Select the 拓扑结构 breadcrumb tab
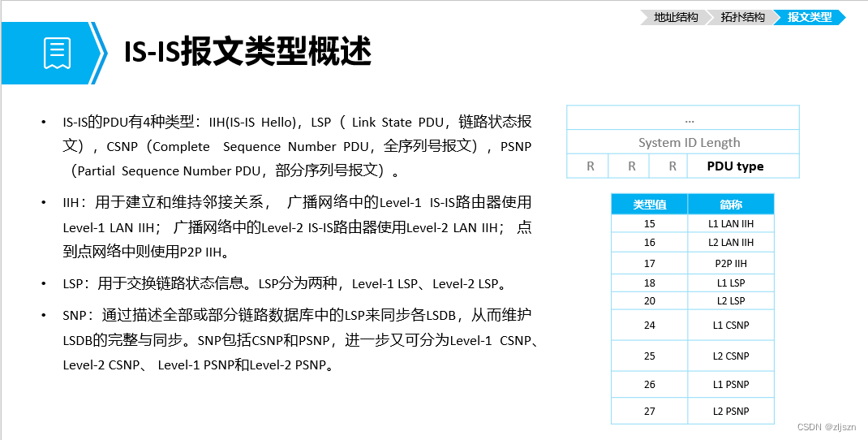868x440 pixels. [x=742, y=17]
